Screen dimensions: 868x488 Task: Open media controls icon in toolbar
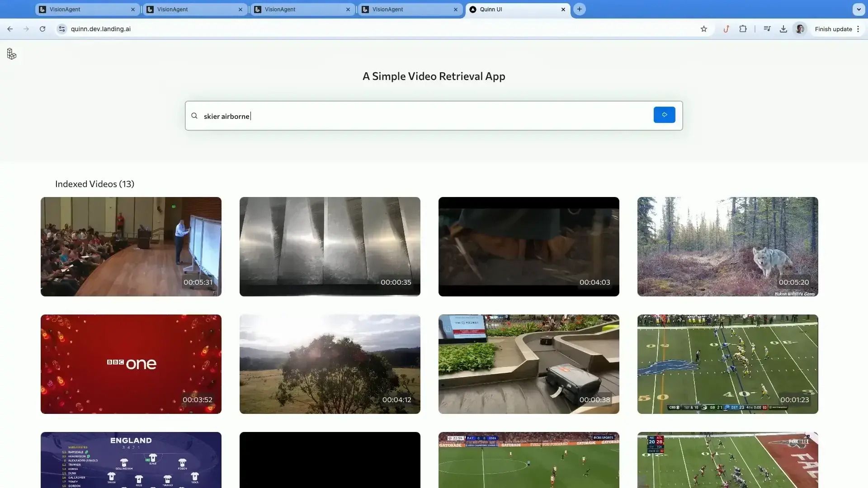coord(767,29)
